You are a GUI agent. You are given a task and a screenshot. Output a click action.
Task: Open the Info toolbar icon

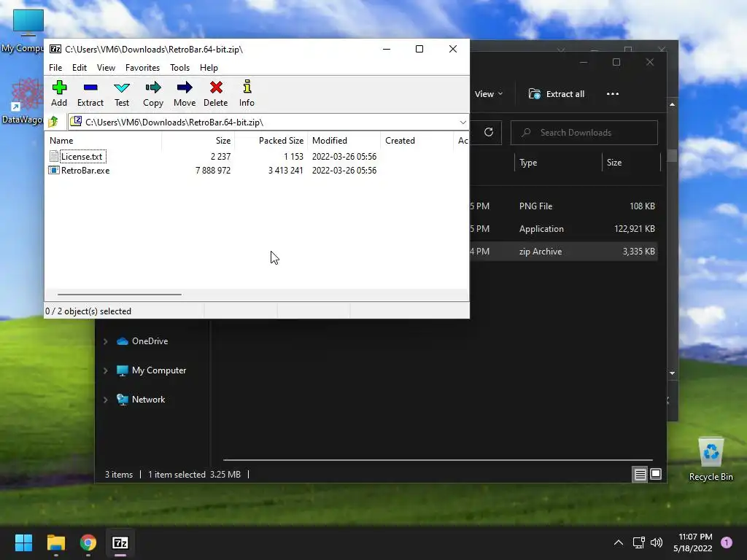[247, 93]
